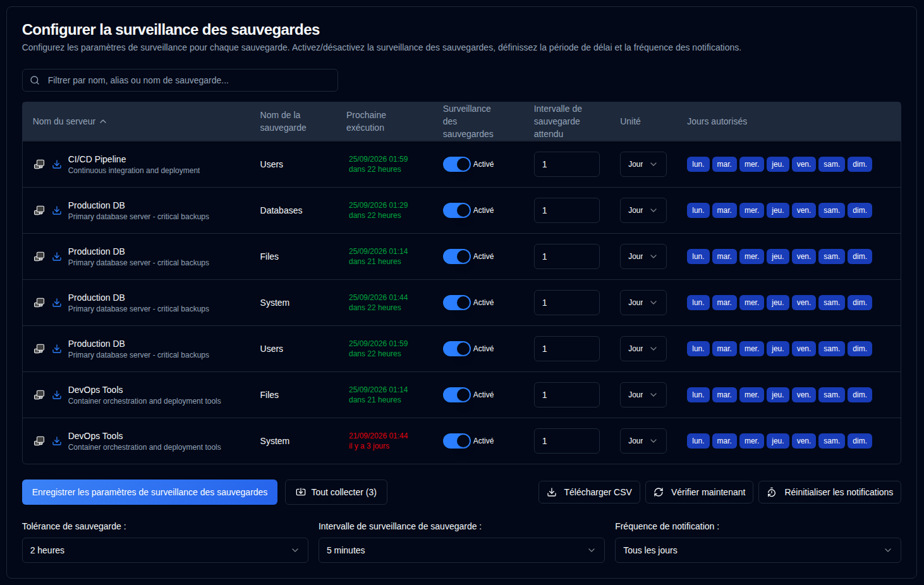Click download icon in Production DB Users row
This screenshot has height=585, width=924.
[57, 349]
